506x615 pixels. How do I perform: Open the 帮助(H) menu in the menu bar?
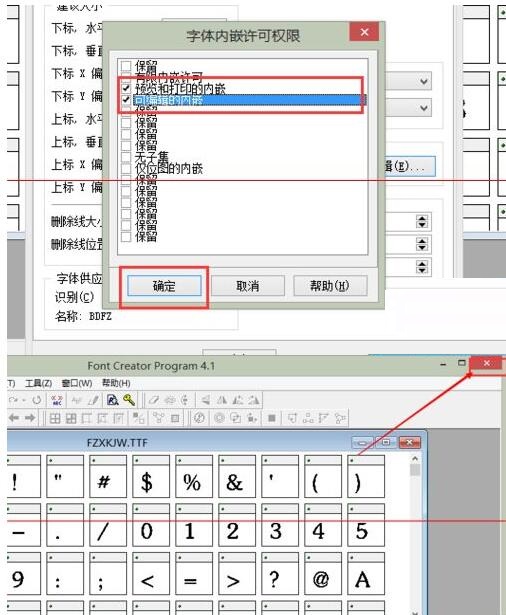[116, 383]
